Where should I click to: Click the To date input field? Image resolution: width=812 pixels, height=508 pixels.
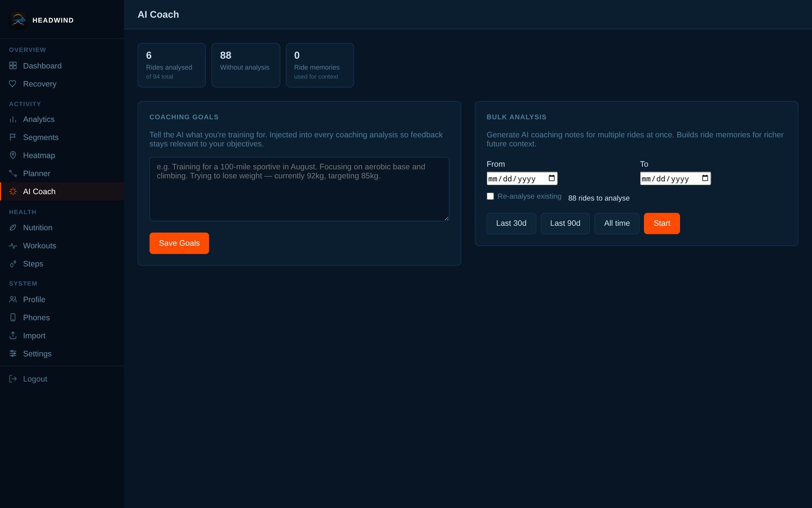click(676, 179)
